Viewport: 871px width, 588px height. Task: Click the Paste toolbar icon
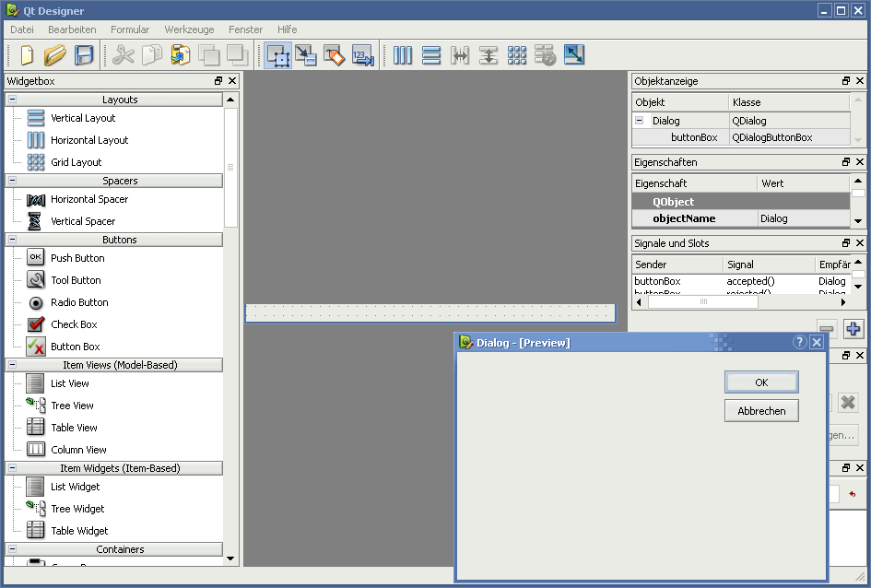point(181,55)
